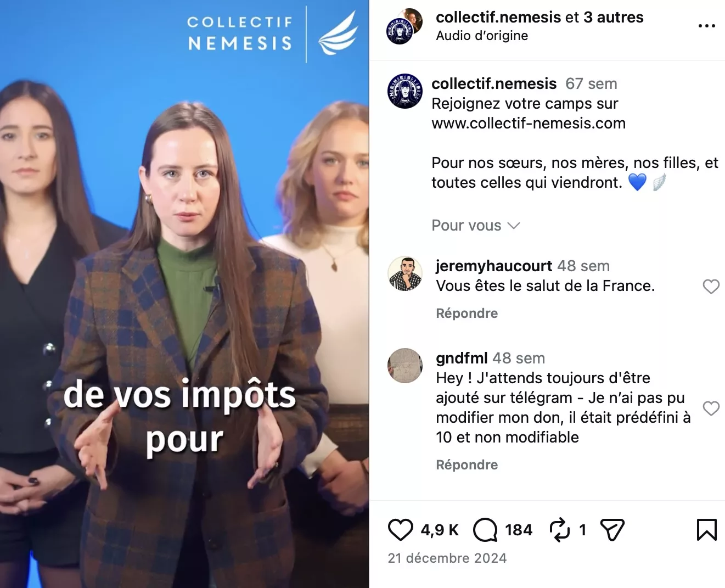The height and width of the screenshot is (588, 725).
Task: Share post with paper plane icon
Action: click(x=612, y=530)
